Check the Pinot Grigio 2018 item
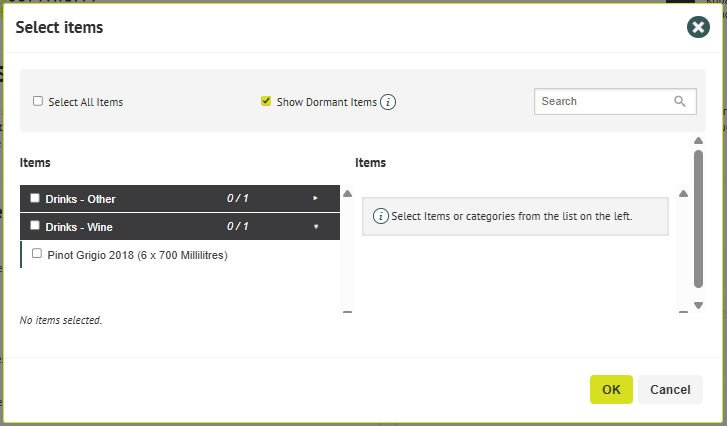This screenshot has height=426, width=727. point(37,254)
